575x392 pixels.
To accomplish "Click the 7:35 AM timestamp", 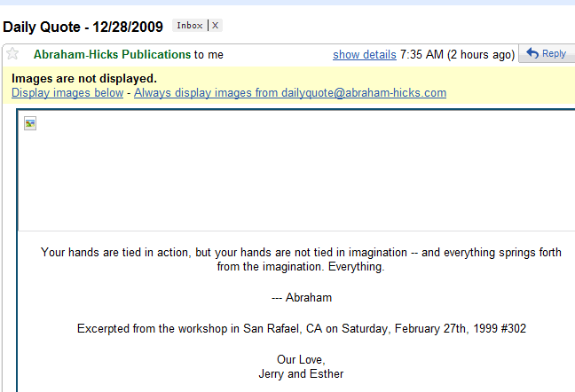I will click(x=421, y=55).
